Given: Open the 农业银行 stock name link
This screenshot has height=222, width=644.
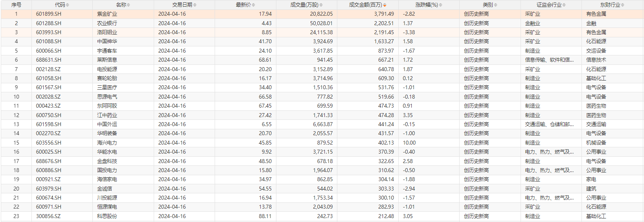Looking at the screenshot, I should 107,23.
